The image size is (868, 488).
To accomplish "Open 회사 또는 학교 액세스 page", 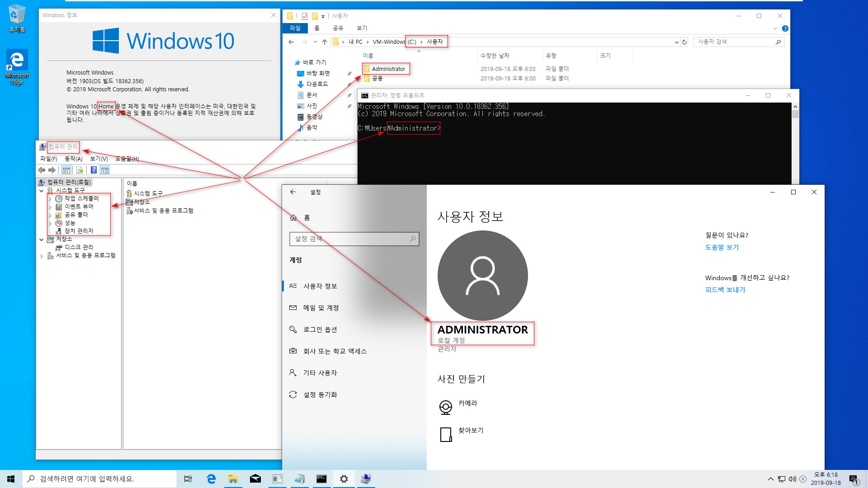I will tap(335, 351).
